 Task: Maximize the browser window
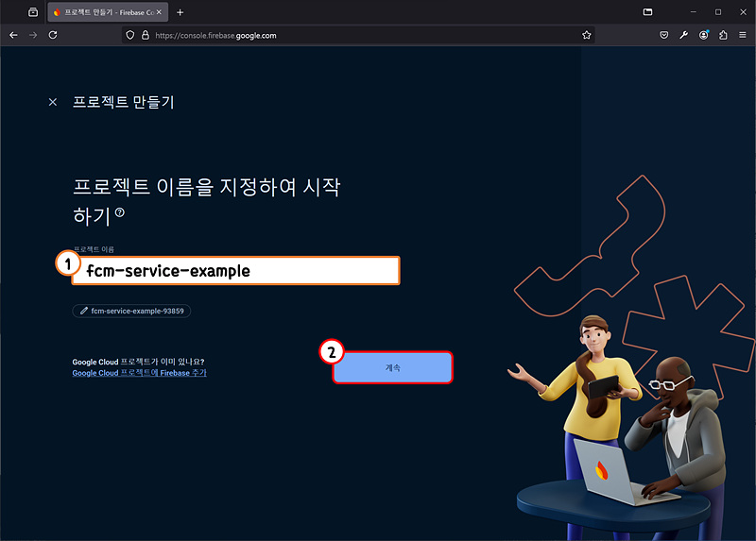pyautogui.click(x=718, y=12)
